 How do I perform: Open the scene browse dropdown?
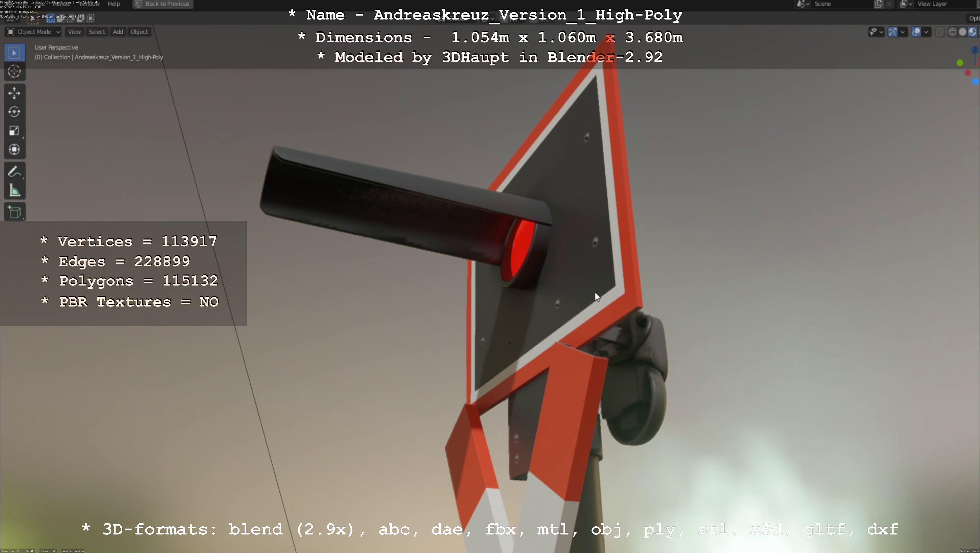[803, 4]
